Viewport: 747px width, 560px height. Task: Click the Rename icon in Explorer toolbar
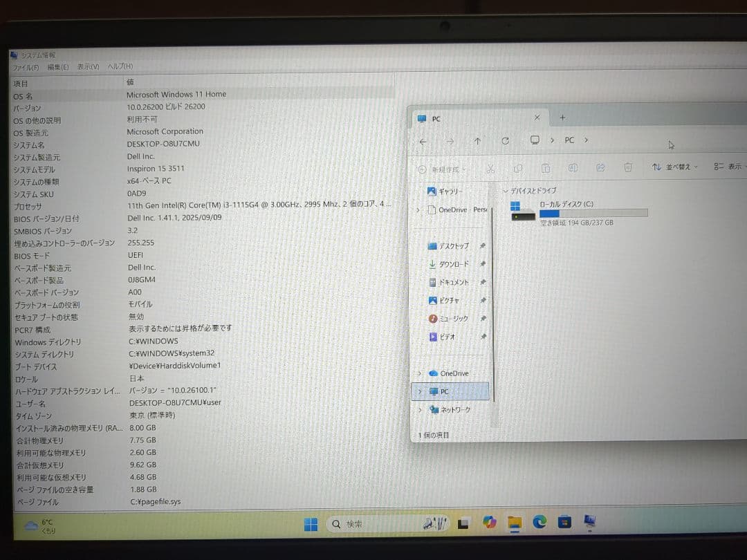(x=573, y=169)
